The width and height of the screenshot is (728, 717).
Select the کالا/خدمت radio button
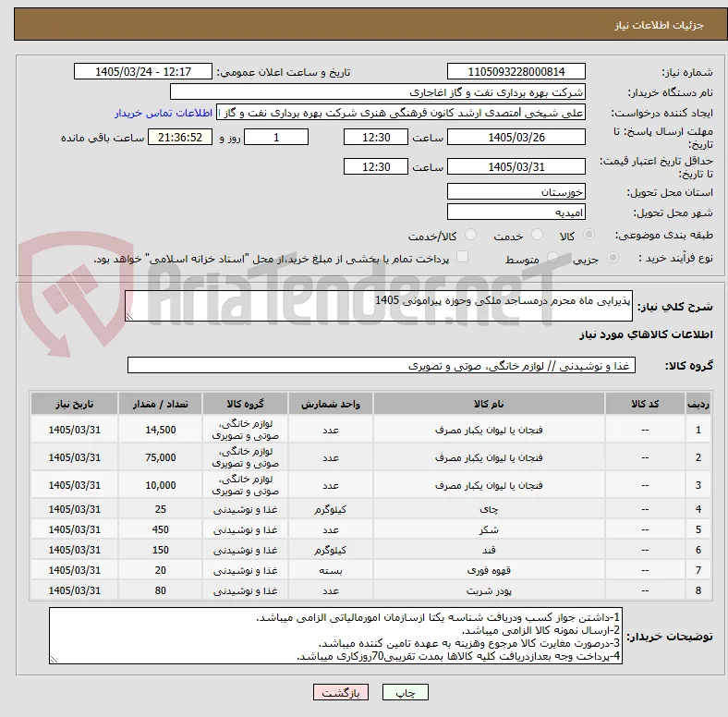pyautogui.click(x=471, y=235)
